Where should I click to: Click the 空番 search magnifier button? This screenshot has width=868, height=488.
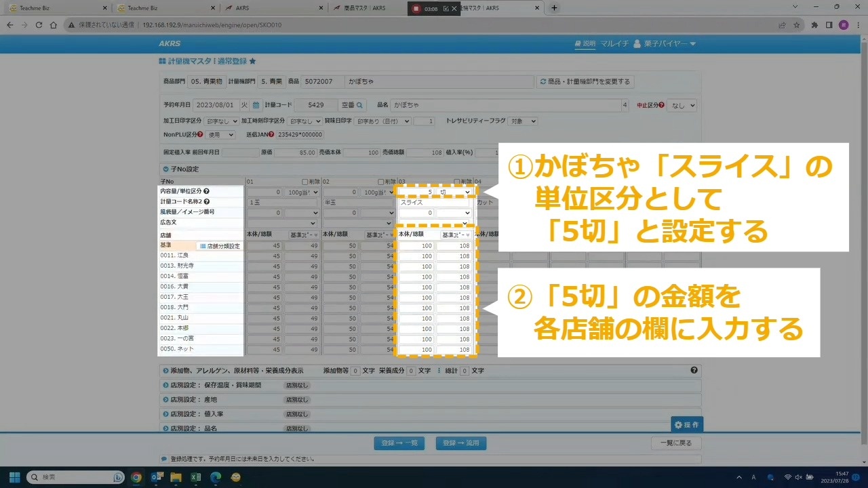(x=360, y=105)
